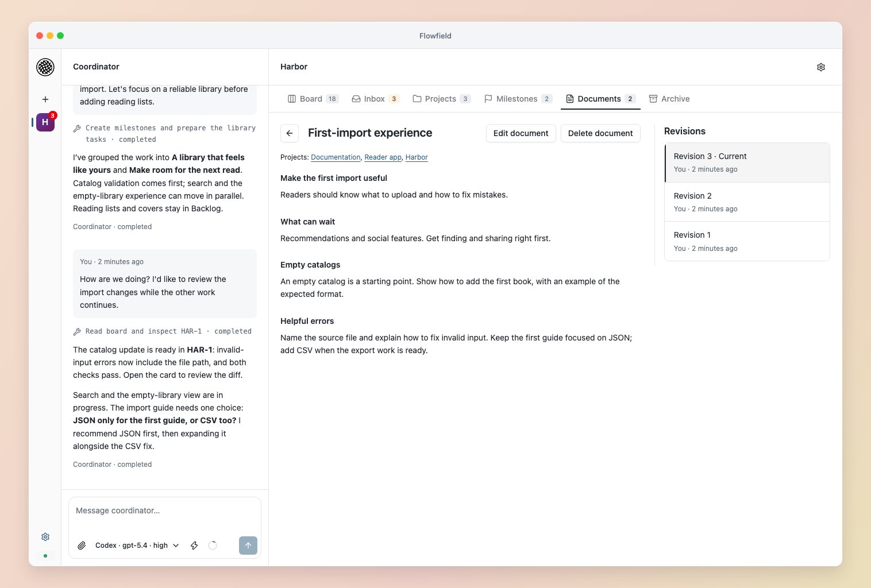Select Revision 2 in the Revisions list
This screenshot has height=588, width=871.
pos(747,202)
